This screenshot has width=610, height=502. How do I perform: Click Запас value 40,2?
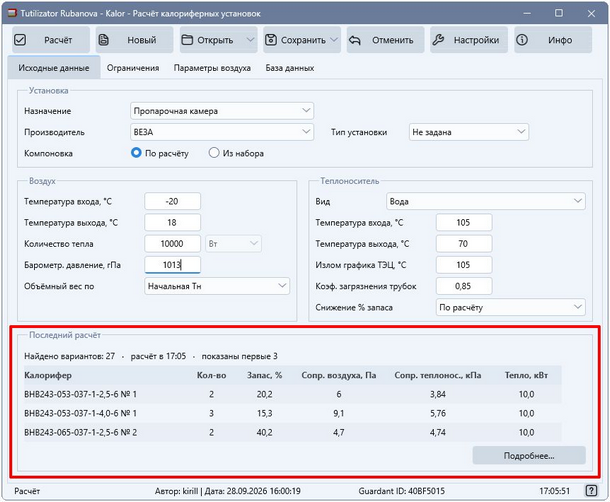point(265,432)
